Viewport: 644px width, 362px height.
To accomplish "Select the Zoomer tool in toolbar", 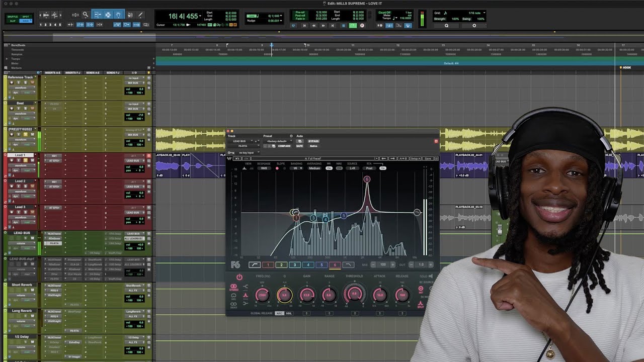I will point(86,15).
